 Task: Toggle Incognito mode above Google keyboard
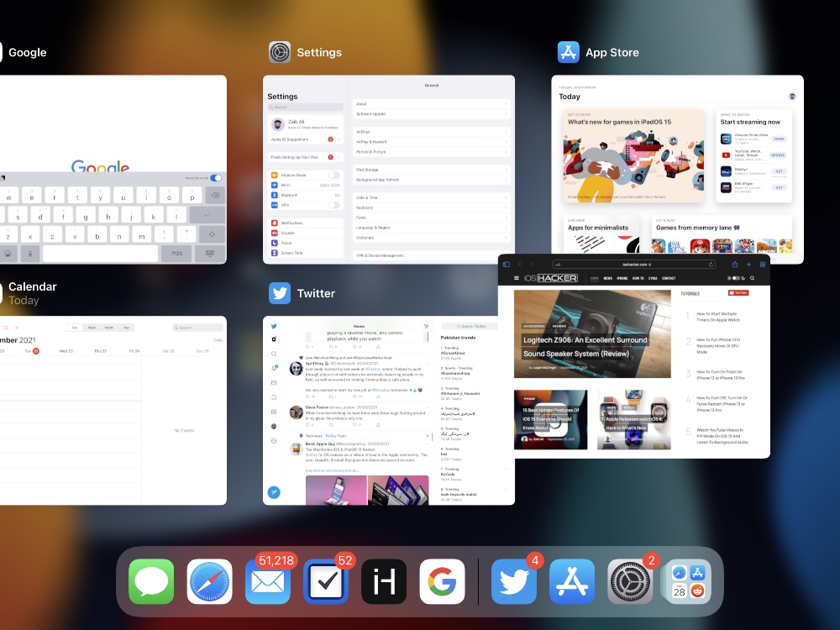click(216, 178)
